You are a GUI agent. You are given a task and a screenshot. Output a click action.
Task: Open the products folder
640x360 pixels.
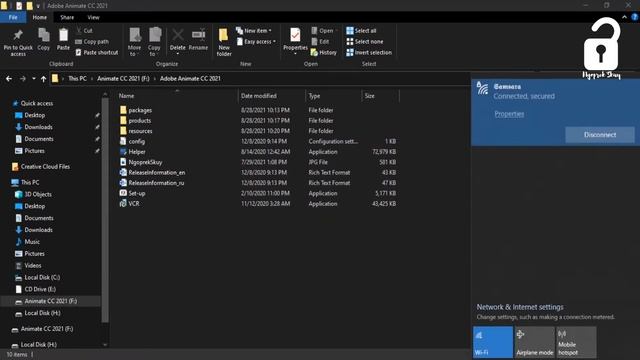[x=135, y=120]
